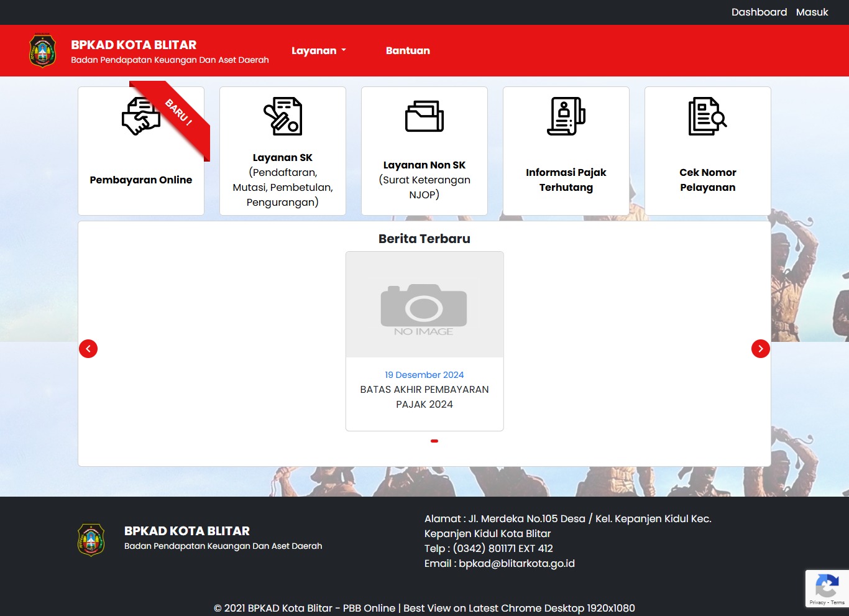Open Layanan SK card title text
This screenshot has height=616, width=849.
283,158
